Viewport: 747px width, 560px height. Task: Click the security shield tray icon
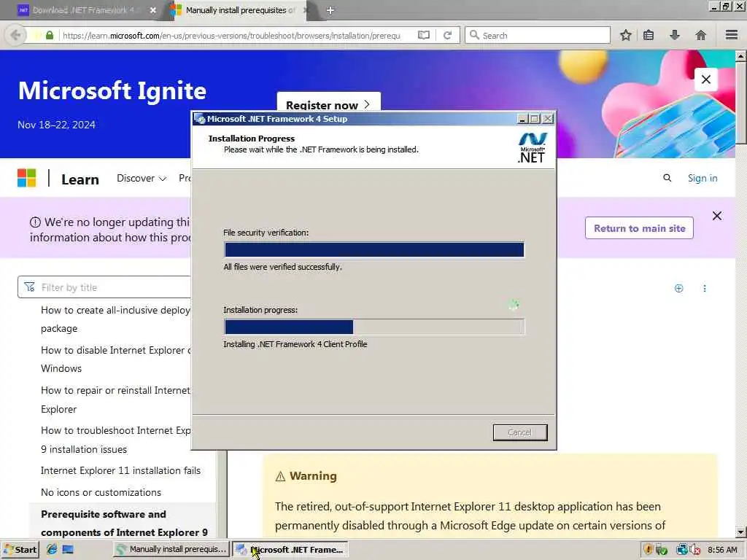click(649, 550)
